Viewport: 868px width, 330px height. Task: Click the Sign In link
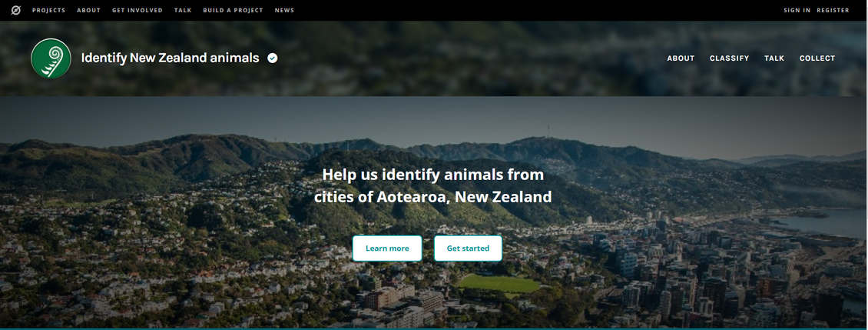click(x=797, y=11)
